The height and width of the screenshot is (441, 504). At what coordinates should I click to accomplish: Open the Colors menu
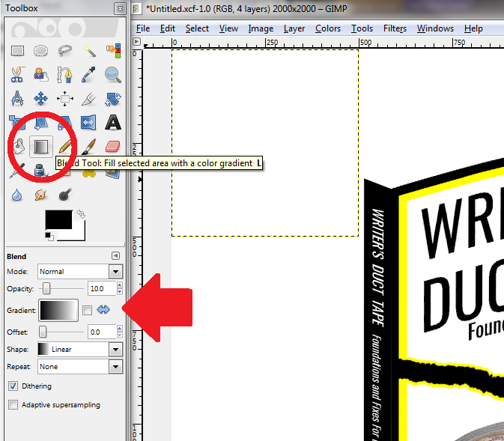[328, 28]
